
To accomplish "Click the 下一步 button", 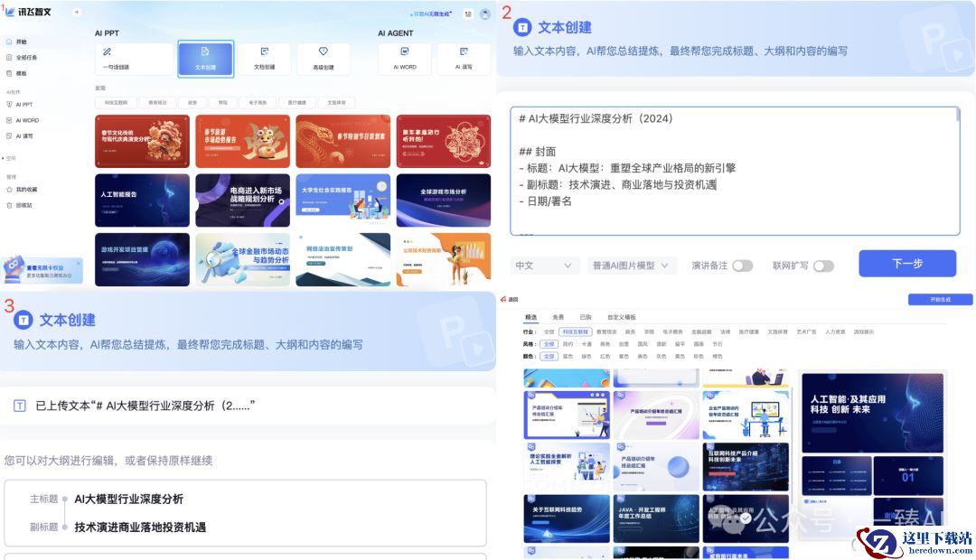I will click(x=906, y=264).
